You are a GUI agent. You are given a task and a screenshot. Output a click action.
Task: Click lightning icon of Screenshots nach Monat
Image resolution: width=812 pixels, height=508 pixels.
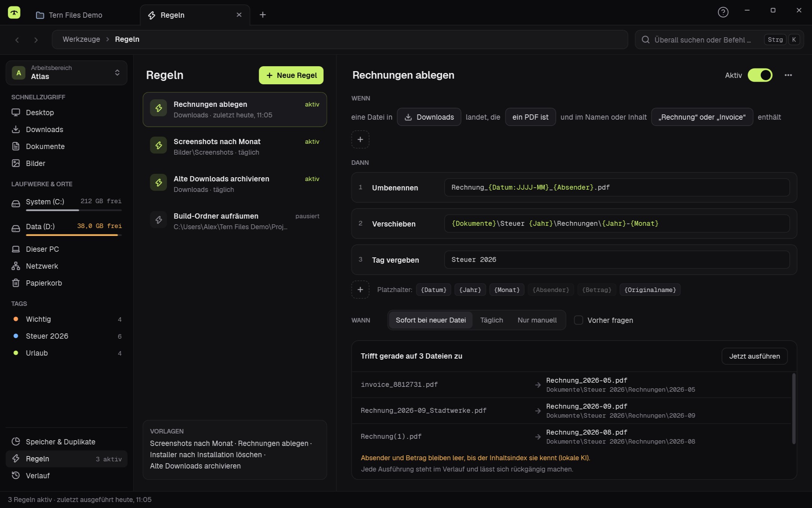tap(159, 145)
